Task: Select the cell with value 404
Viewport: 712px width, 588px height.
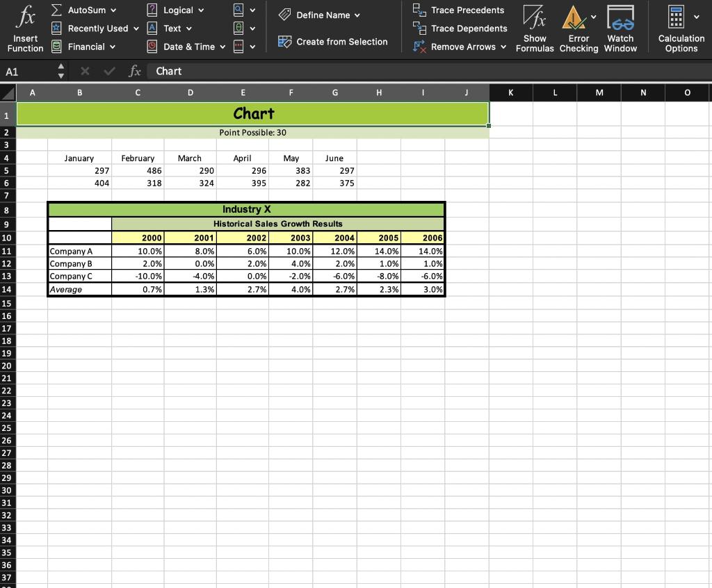Action: [79, 183]
